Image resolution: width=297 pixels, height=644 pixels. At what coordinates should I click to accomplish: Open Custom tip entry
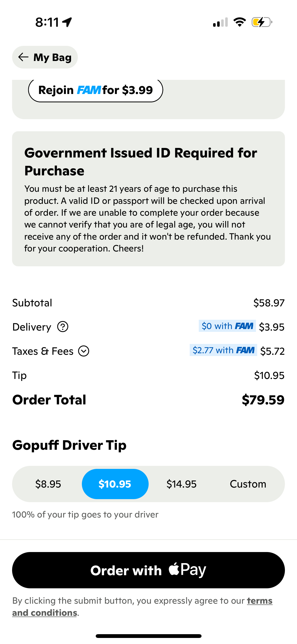[248, 484]
